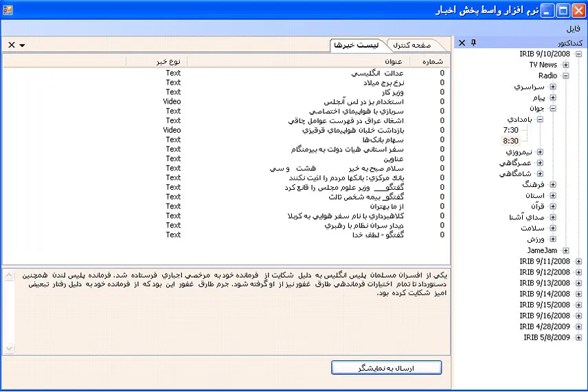Screen dimensions: 588x392
Task: Sort by the نوع خبر column header
Action: click(157, 61)
